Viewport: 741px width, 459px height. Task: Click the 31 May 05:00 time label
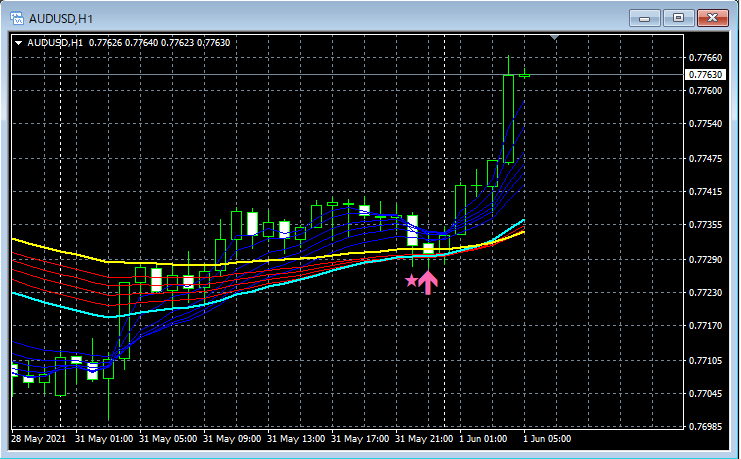(168, 439)
